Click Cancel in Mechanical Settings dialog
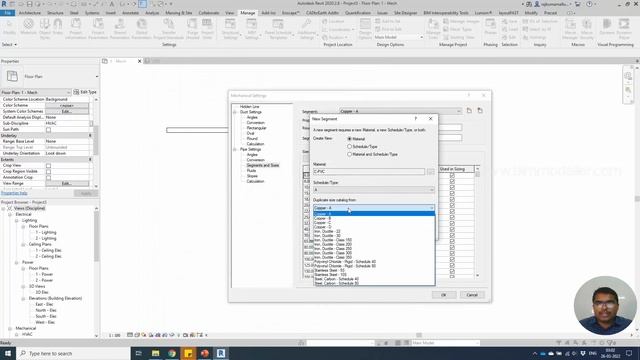Screen dimensions: 640x360 click(x=472, y=295)
